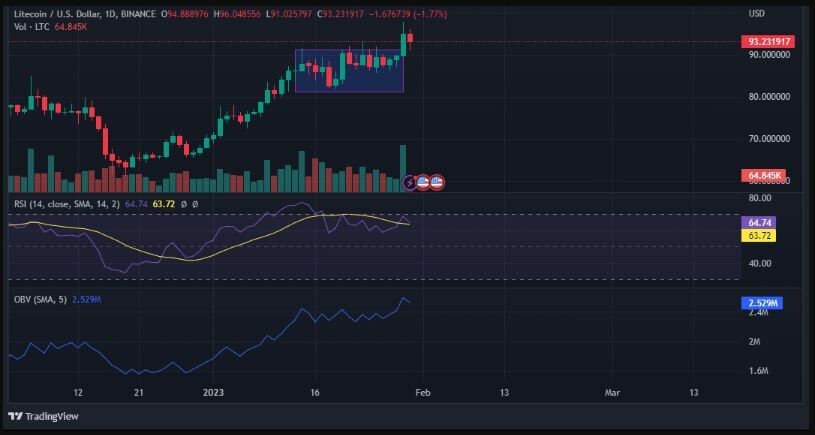Click the yellow 63.72 RSI axis label
815x435 pixels.
[758, 235]
